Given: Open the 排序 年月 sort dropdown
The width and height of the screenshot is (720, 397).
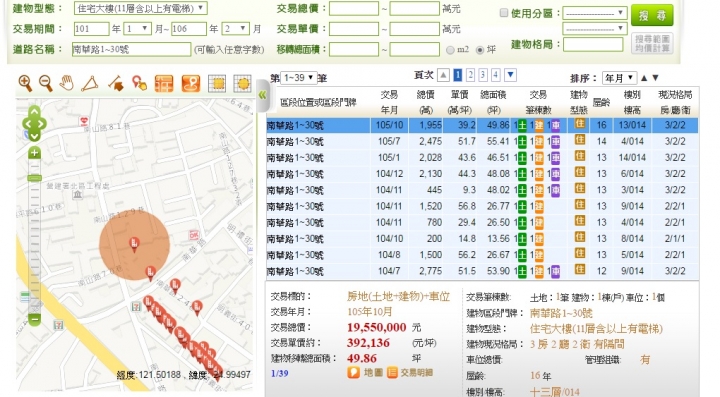Looking at the screenshot, I should (619, 78).
